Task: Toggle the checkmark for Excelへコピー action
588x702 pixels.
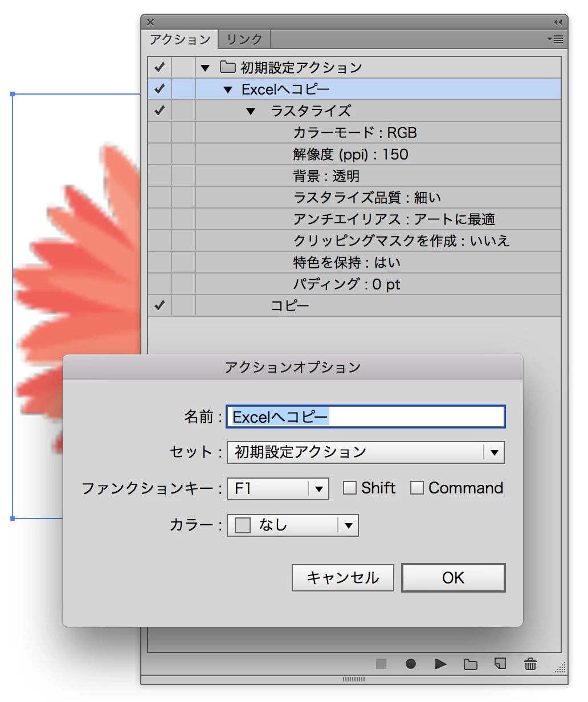Action: click(160, 89)
